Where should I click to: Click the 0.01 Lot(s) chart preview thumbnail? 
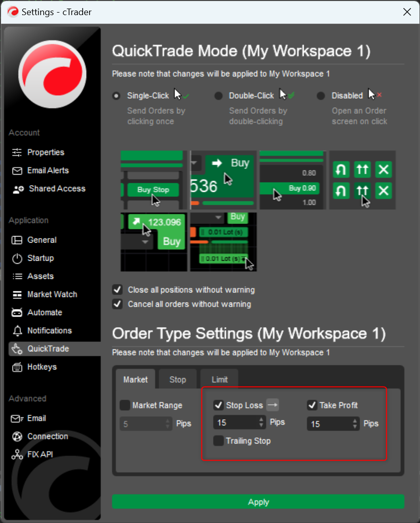[224, 242]
